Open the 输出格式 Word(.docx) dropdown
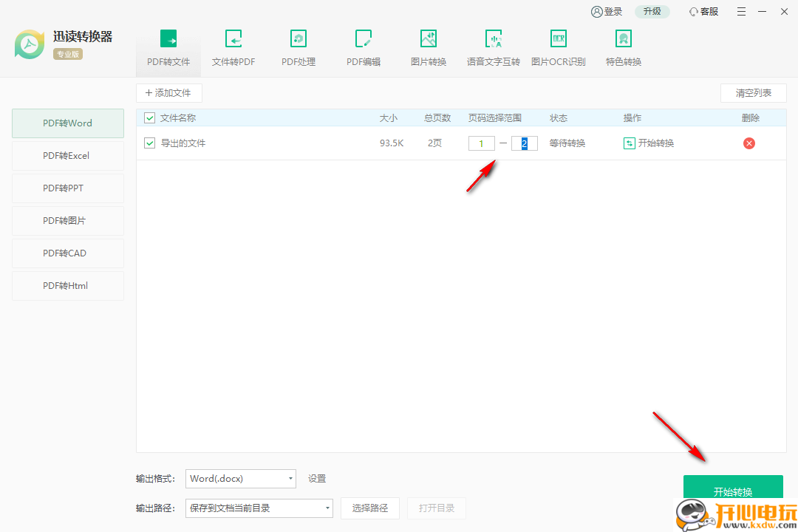Image resolution: width=798 pixels, height=532 pixels. click(240, 478)
